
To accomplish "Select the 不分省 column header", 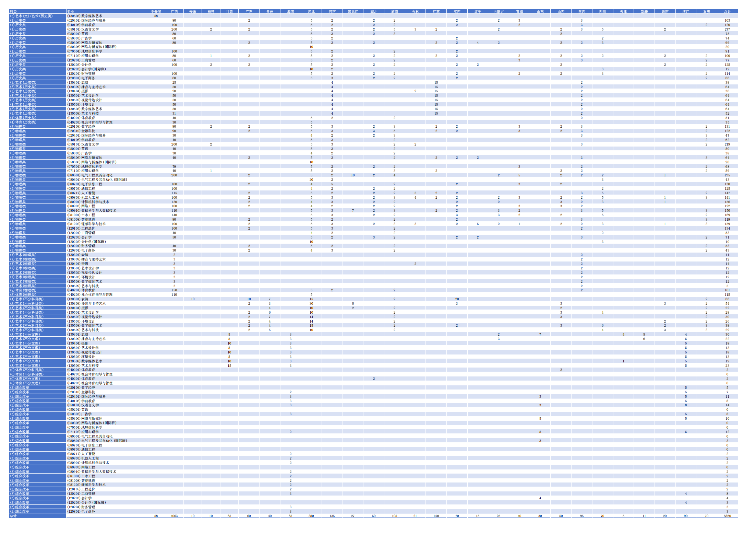I will (156, 12).
